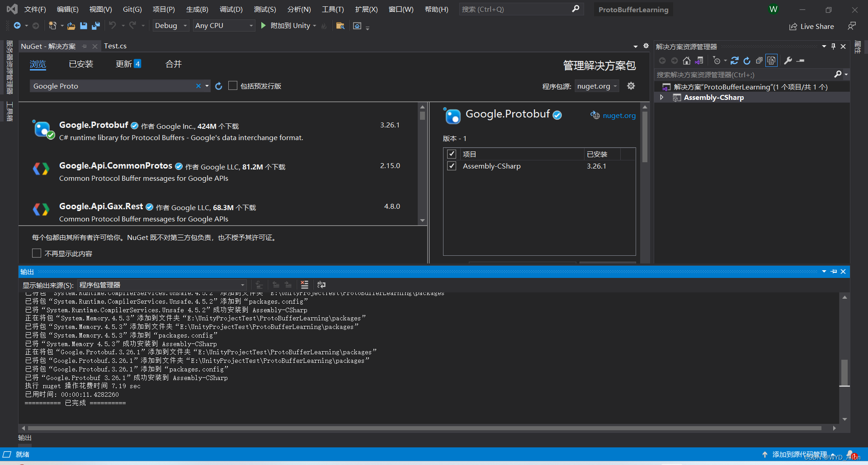Click the clear all output icon
868x465 pixels.
305,285
